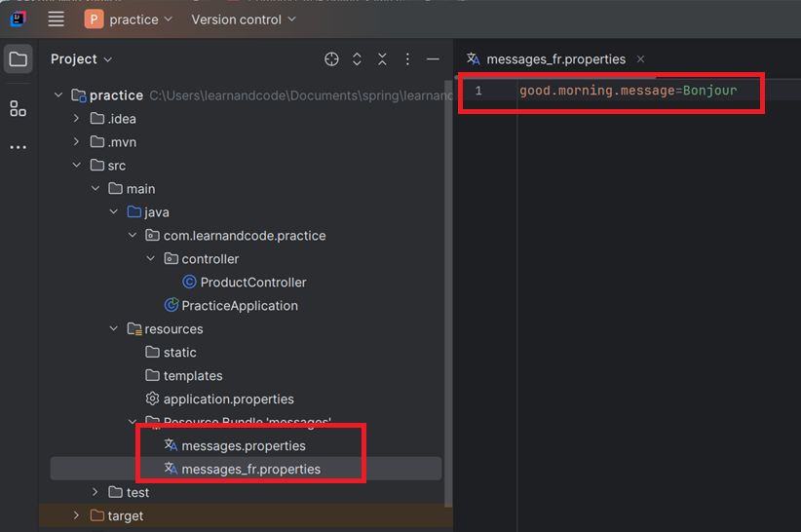Image resolution: width=801 pixels, height=532 pixels.
Task: Collapse the java folder
Action: point(114,211)
